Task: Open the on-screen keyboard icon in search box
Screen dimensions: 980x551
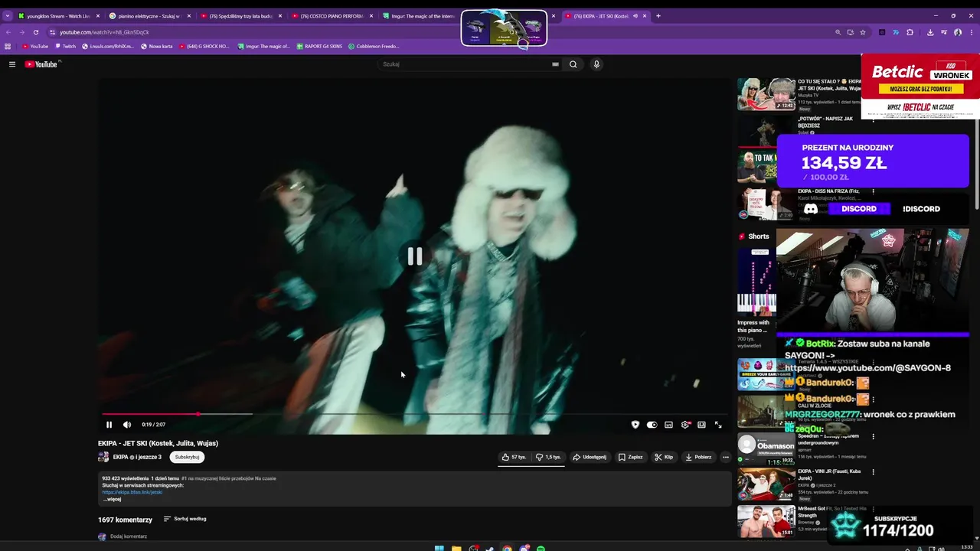Action: pyautogui.click(x=555, y=64)
